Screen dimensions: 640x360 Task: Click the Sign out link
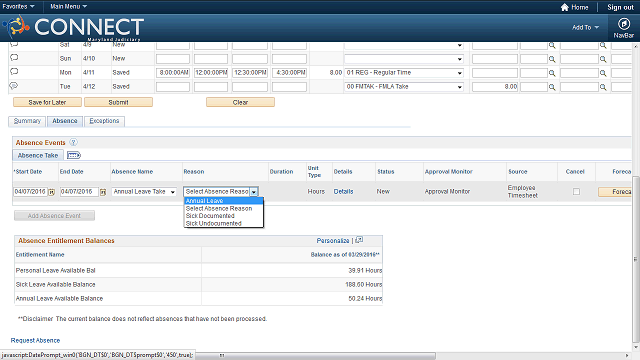tap(620, 7)
